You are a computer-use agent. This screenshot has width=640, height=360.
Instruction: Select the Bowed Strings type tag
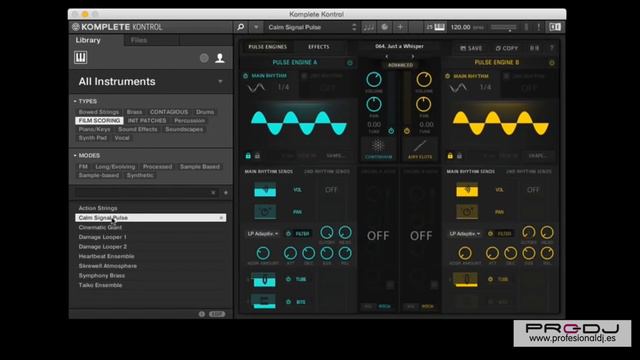99,112
